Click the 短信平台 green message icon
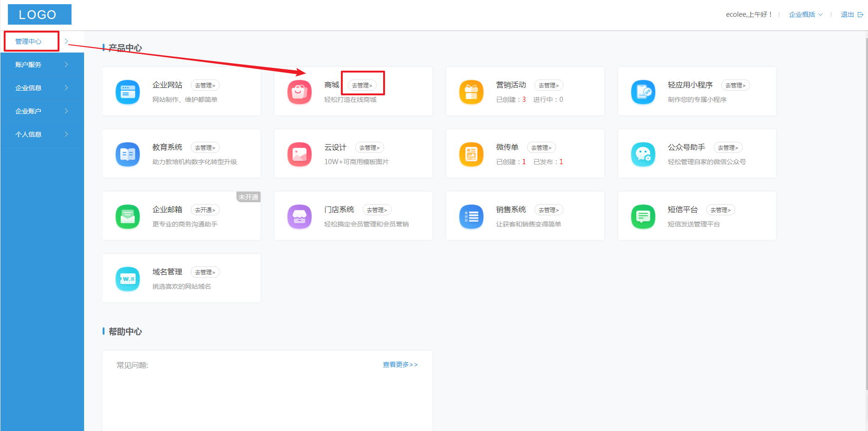 point(643,217)
